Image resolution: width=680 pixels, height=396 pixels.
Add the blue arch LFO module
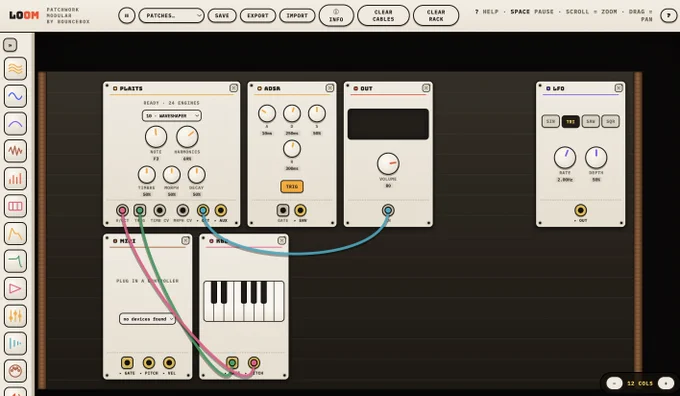click(15, 124)
